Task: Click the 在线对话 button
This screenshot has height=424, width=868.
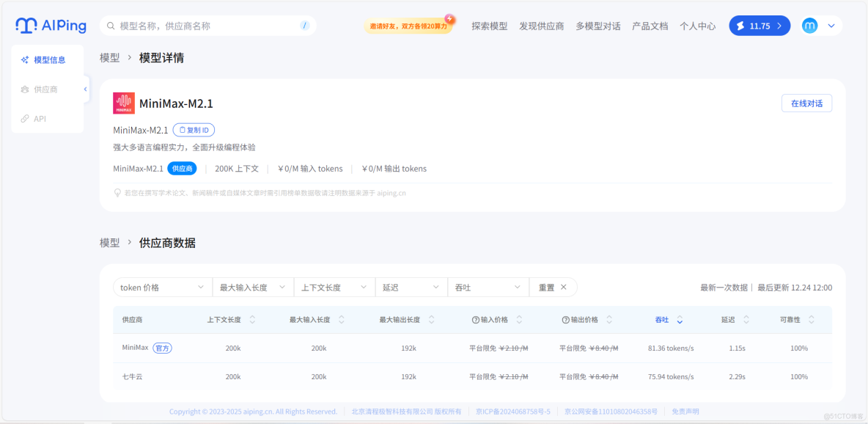Action: [806, 103]
